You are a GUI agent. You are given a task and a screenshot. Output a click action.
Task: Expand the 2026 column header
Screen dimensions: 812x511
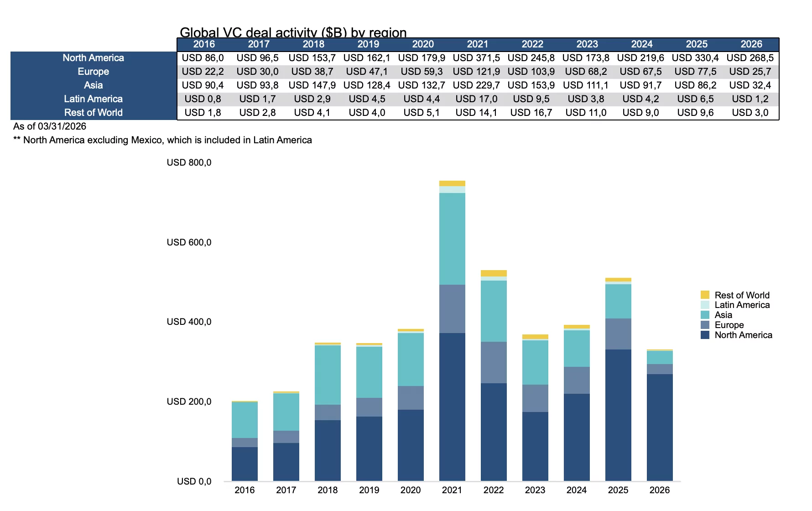tap(751, 44)
